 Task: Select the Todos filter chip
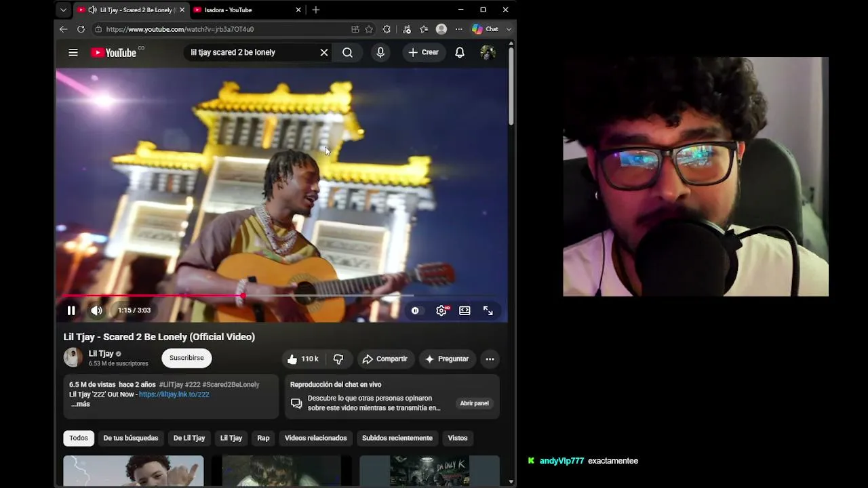point(79,438)
